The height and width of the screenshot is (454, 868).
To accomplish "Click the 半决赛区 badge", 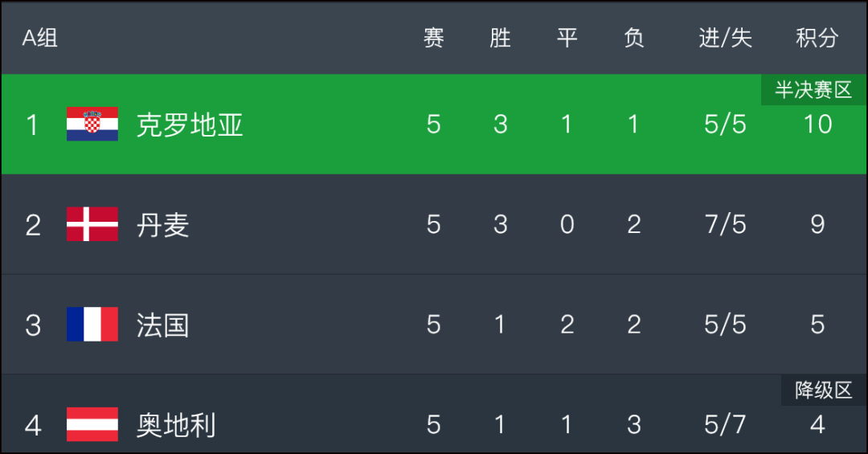I will click(813, 90).
